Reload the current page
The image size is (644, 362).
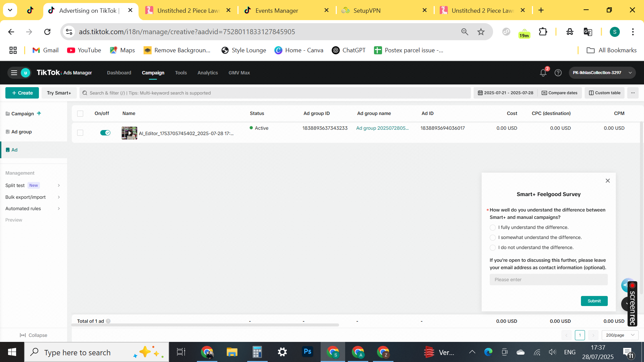(x=47, y=32)
